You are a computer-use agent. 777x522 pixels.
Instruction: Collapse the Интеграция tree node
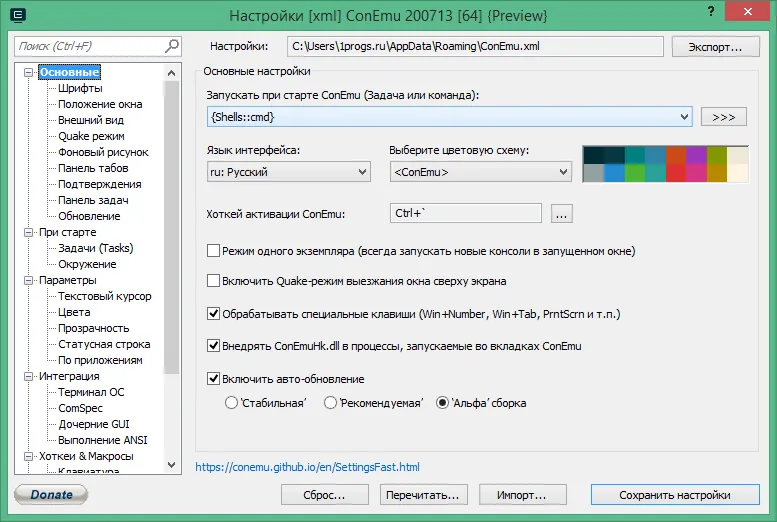[x=29, y=377]
